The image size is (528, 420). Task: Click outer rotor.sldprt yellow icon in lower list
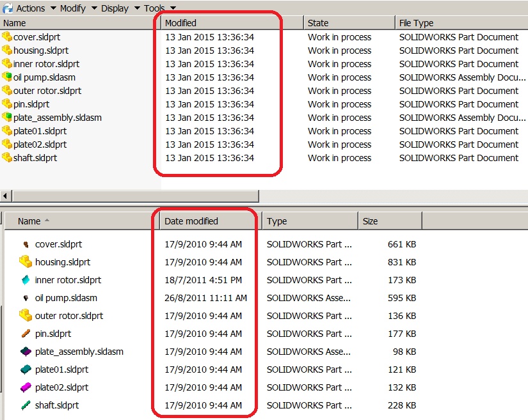pyautogui.click(x=26, y=315)
